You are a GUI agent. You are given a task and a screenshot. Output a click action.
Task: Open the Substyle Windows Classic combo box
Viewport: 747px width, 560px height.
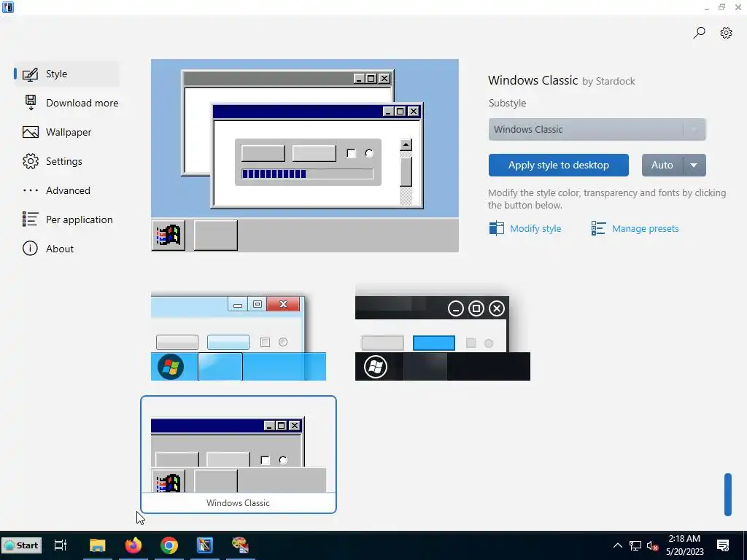597,130
